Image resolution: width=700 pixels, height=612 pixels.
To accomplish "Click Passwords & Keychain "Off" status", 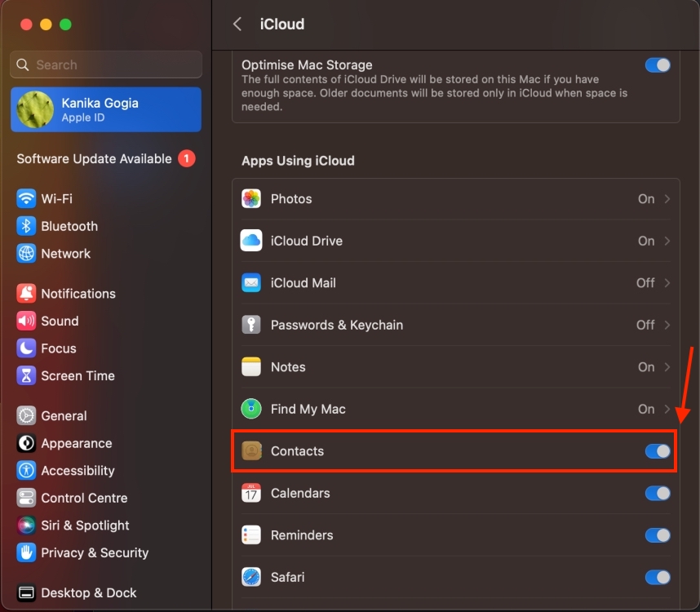I will [x=645, y=325].
